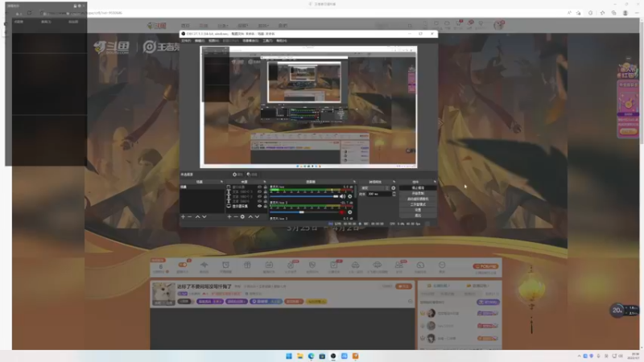Open third menu in OBS menu bar

click(213, 41)
